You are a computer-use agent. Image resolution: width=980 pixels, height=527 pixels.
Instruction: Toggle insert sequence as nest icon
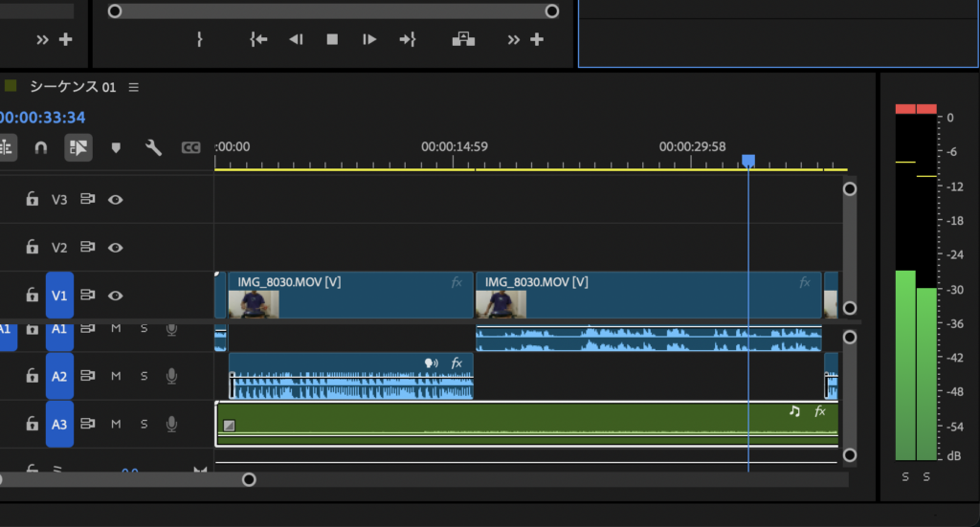tap(7, 148)
